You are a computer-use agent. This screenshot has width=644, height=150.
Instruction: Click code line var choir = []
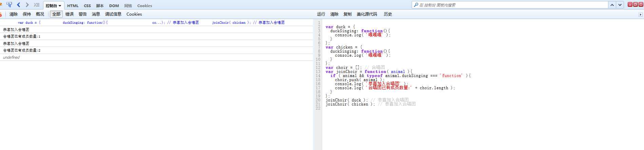coord(355,68)
